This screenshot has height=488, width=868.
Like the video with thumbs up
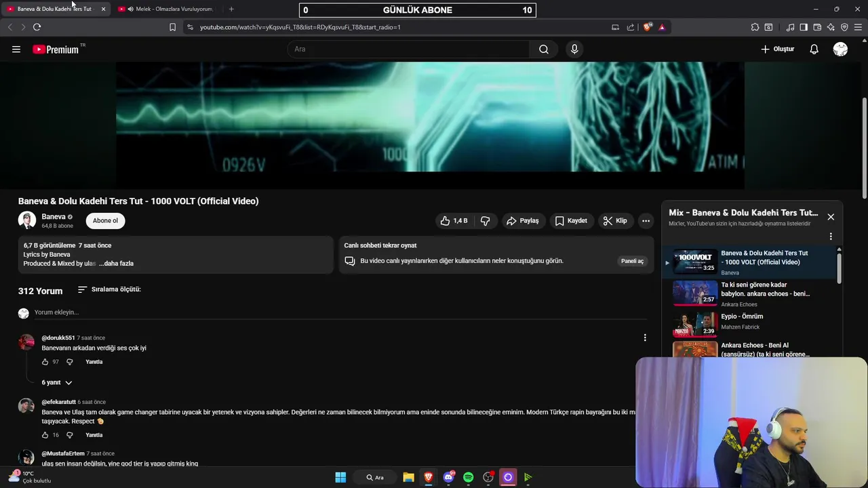click(x=454, y=221)
